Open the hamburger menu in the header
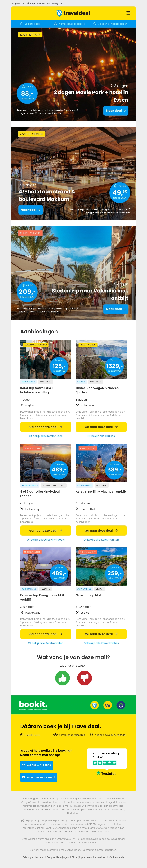 coord(128,13)
